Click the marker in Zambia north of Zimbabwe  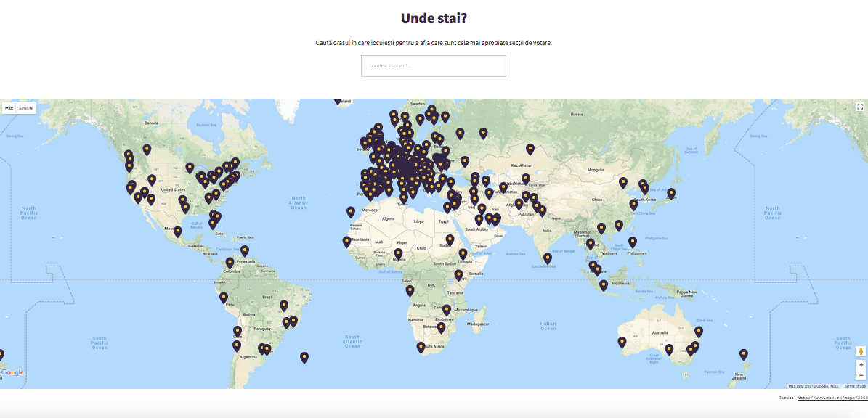click(x=447, y=310)
